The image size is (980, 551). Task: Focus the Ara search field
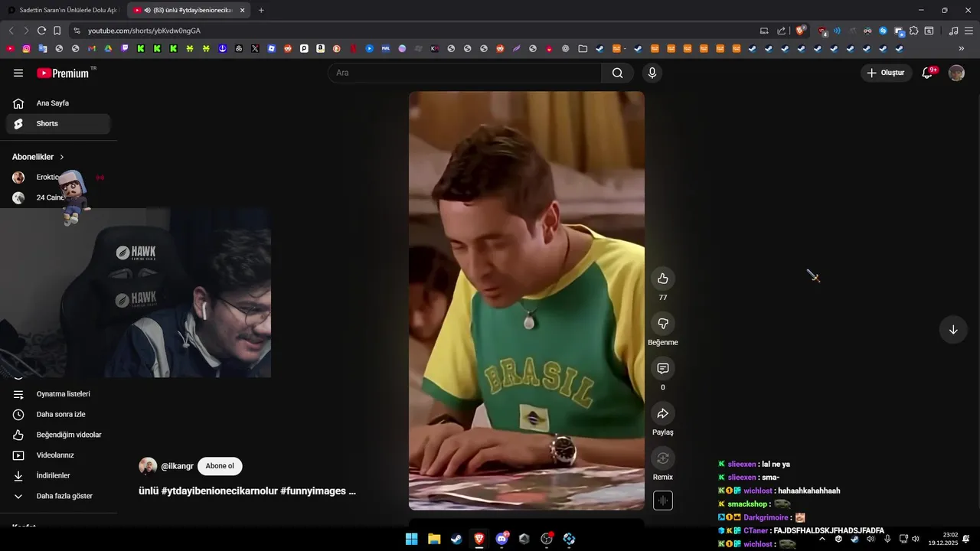pos(465,73)
